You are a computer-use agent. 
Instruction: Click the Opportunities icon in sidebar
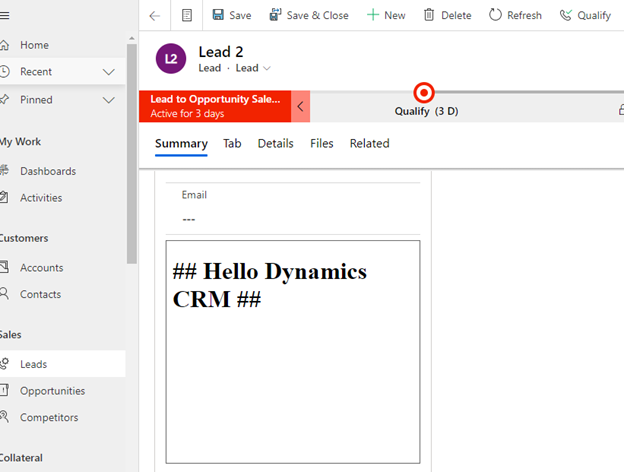(4, 390)
